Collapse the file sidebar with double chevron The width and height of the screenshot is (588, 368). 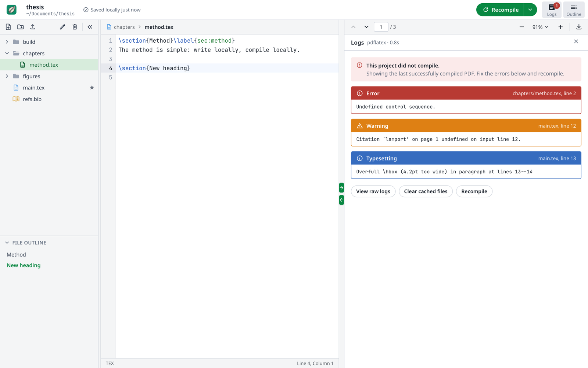click(90, 27)
